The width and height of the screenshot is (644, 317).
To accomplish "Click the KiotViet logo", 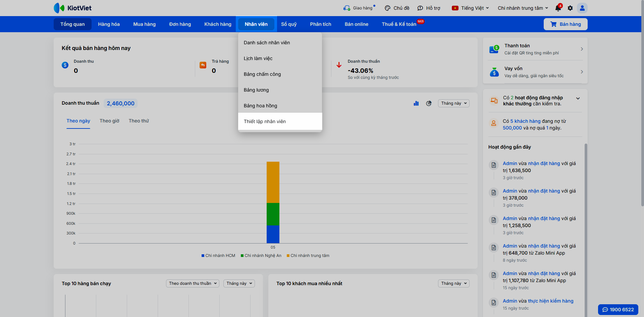I will point(73,8).
